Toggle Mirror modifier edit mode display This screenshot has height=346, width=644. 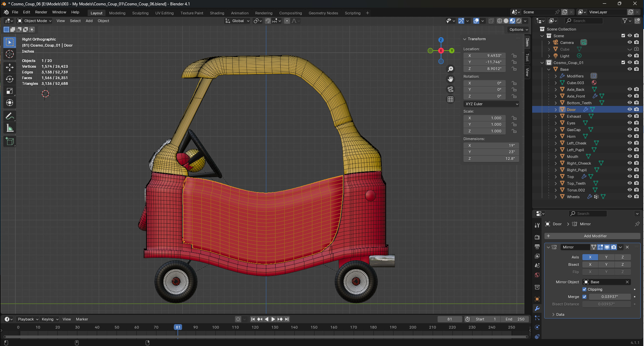[x=600, y=247]
